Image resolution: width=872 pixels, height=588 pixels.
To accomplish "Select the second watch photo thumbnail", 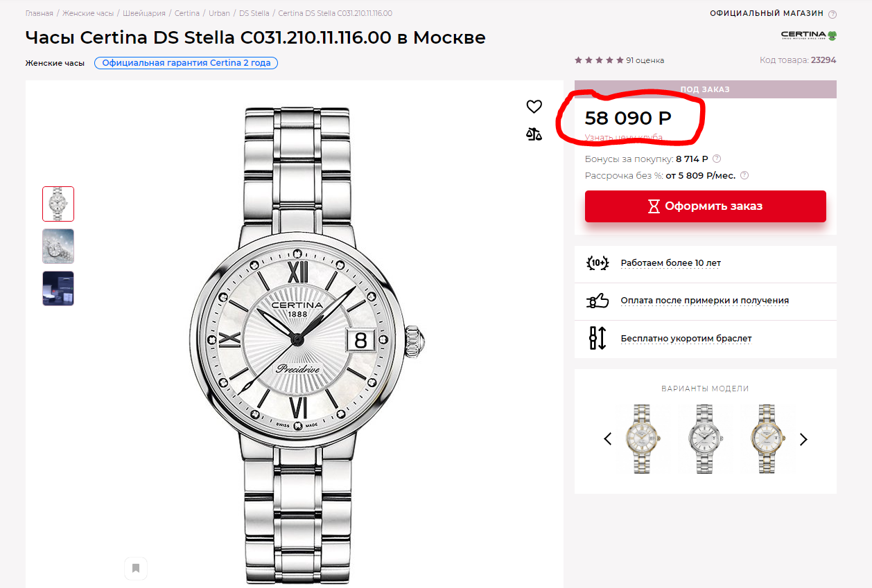I will [58, 246].
